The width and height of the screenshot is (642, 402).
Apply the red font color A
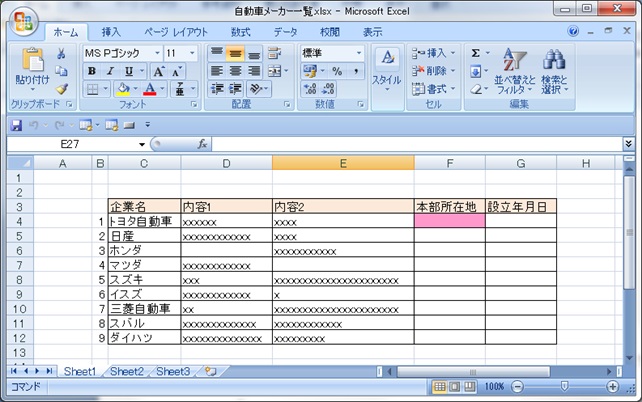pos(150,89)
